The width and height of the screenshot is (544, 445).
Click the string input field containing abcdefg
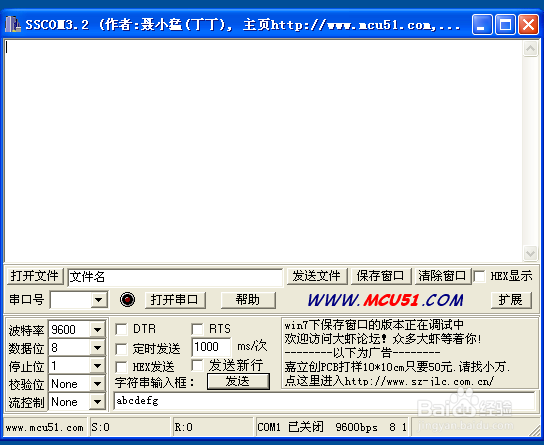(x=324, y=401)
